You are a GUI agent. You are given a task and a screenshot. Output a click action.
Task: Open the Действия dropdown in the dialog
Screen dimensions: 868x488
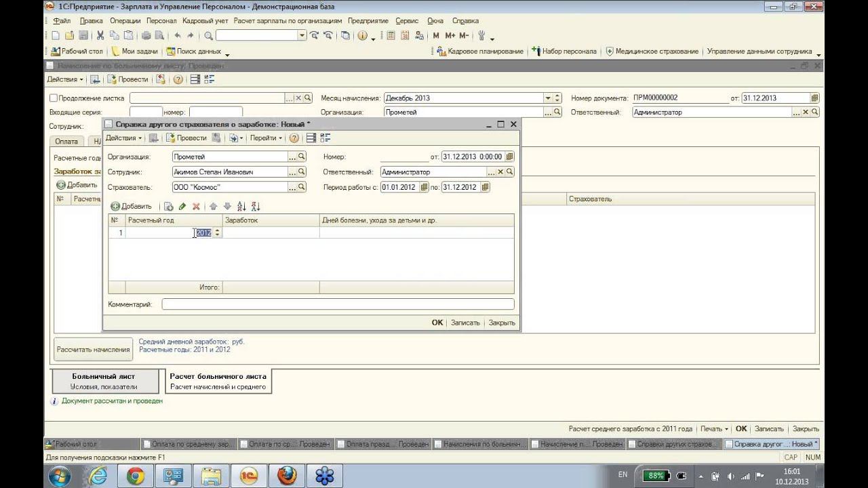click(x=124, y=138)
